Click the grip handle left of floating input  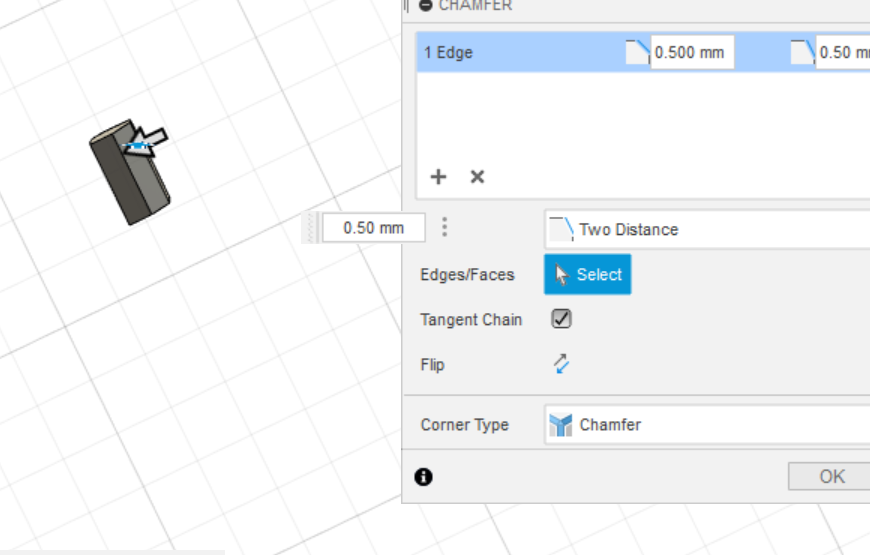click(x=314, y=228)
